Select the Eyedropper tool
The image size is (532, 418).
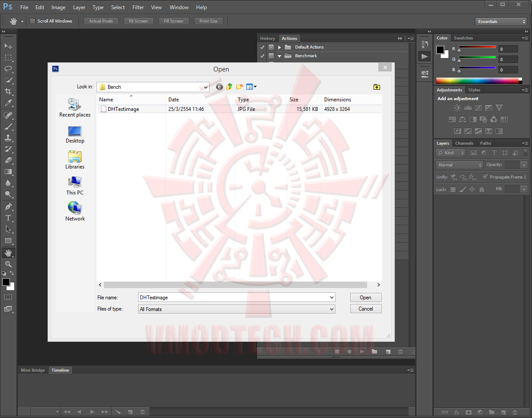coord(8,103)
